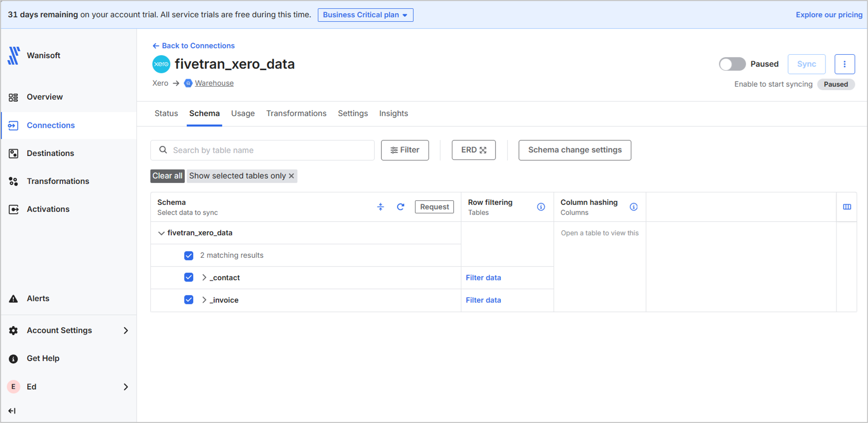Expand the _invoice table row
This screenshot has width=868, height=423.
[204, 300]
